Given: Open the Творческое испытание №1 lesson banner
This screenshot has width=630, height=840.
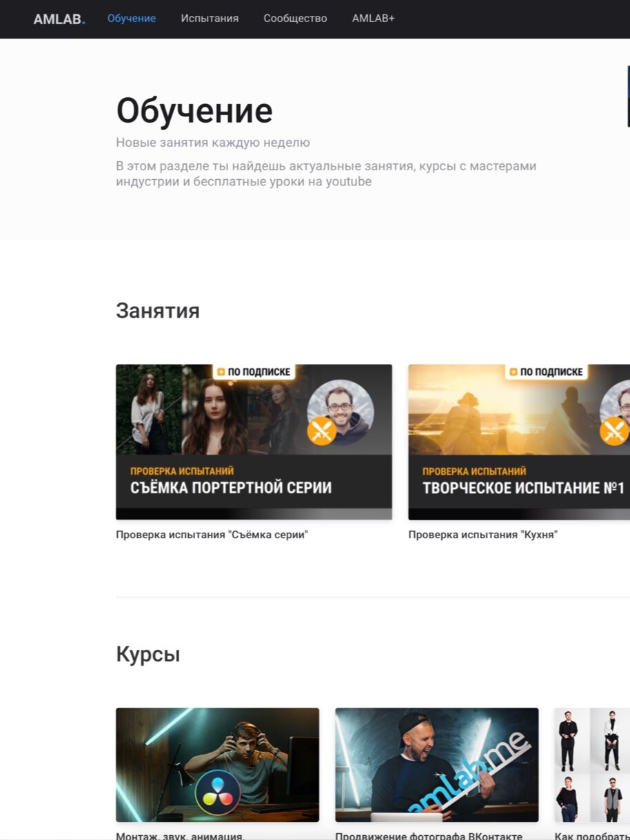Looking at the screenshot, I should 519,442.
